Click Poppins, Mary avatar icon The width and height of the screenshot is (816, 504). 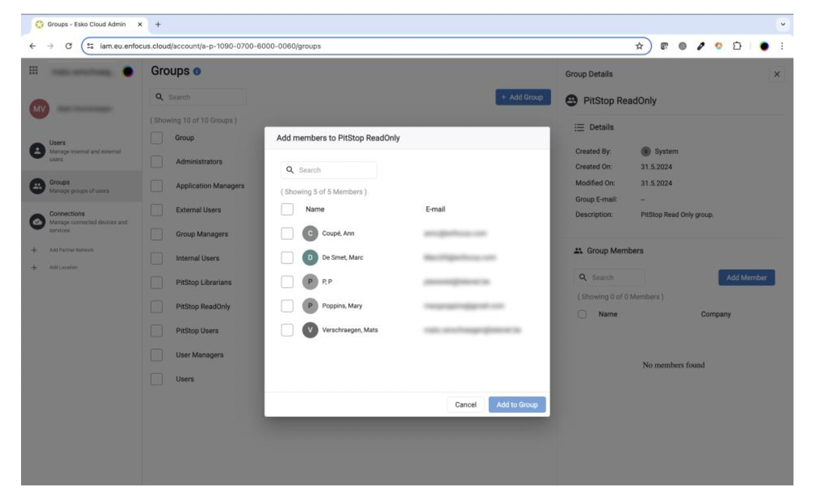pos(310,306)
